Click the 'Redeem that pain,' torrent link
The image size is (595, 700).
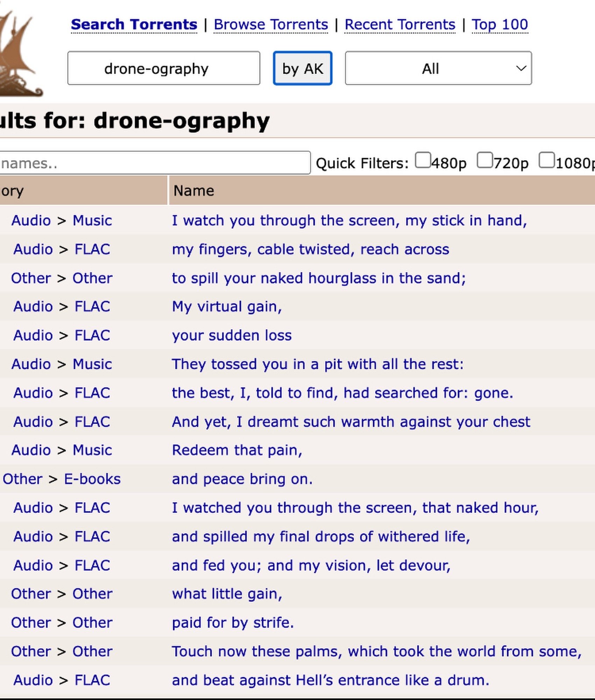click(x=237, y=450)
